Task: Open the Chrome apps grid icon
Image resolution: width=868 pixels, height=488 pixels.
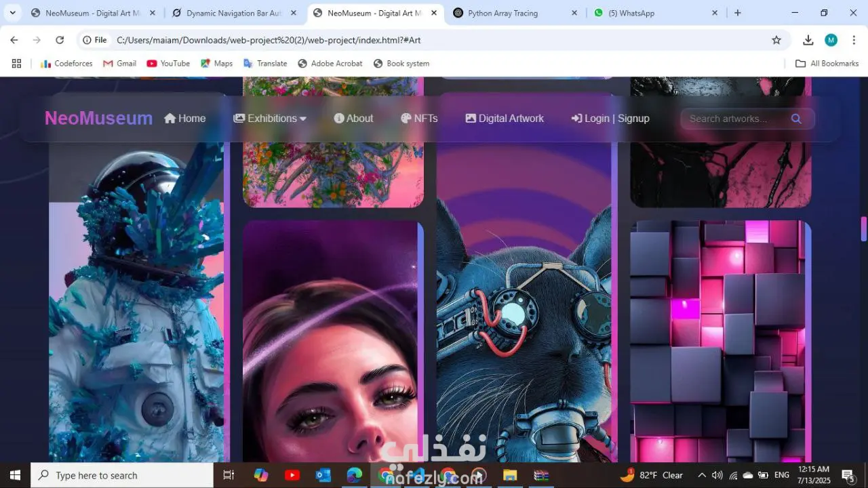Action: coord(16,64)
